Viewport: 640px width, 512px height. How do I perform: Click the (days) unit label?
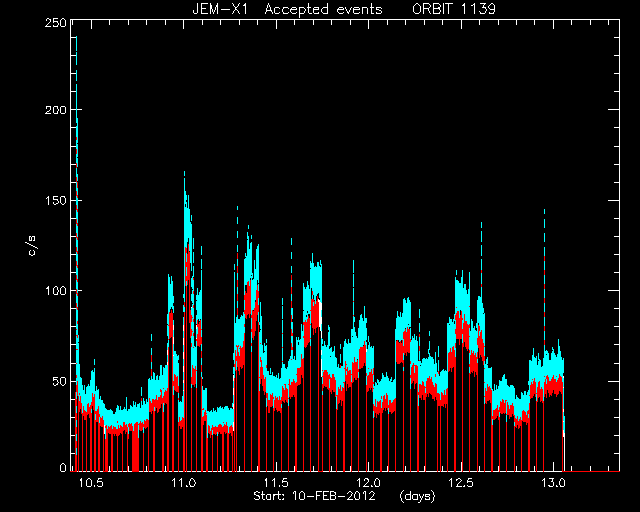click(x=418, y=496)
